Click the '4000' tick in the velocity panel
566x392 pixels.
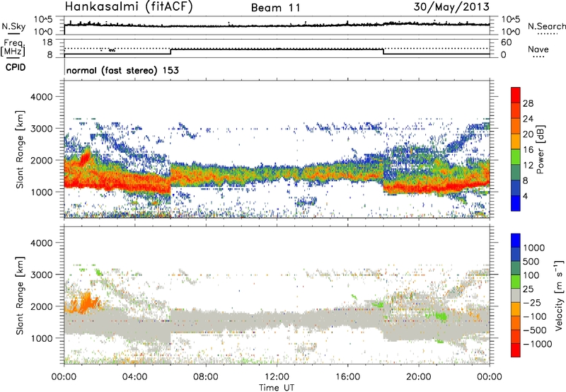click(x=42, y=243)
